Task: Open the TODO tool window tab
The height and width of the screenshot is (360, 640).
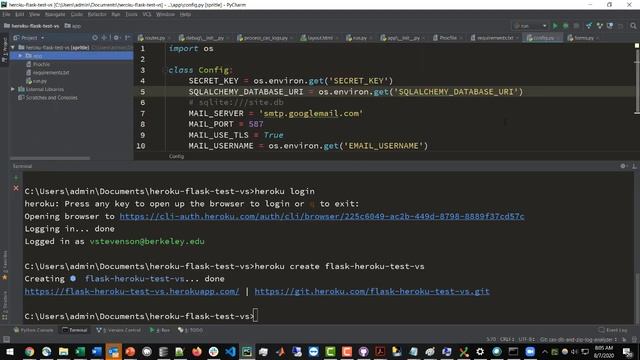Action: pos(191,330)
